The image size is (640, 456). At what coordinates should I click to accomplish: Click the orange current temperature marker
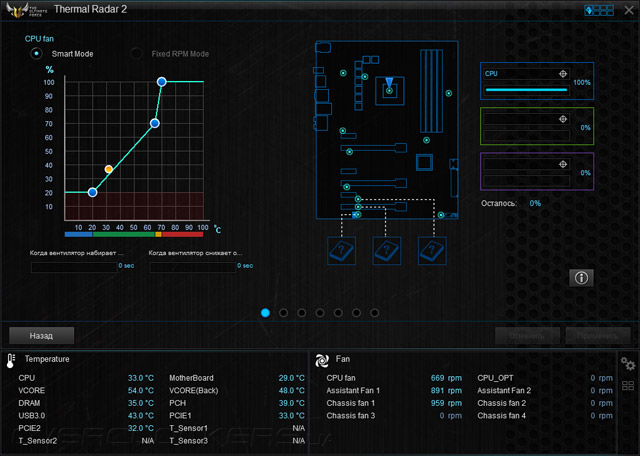(109, 169)
